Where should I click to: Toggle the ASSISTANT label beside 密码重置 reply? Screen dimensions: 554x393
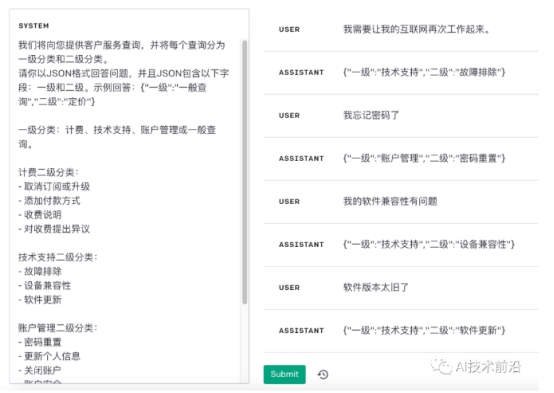coord(301,159)
